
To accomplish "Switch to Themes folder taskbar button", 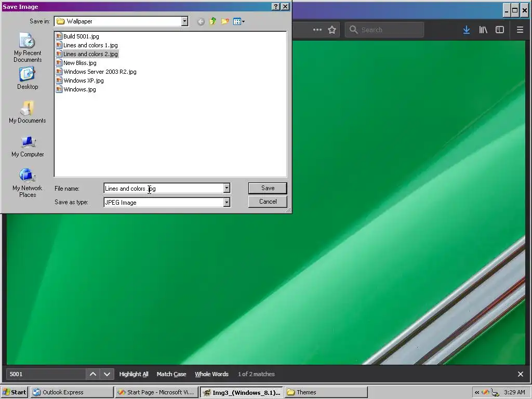I will point(326,392).
